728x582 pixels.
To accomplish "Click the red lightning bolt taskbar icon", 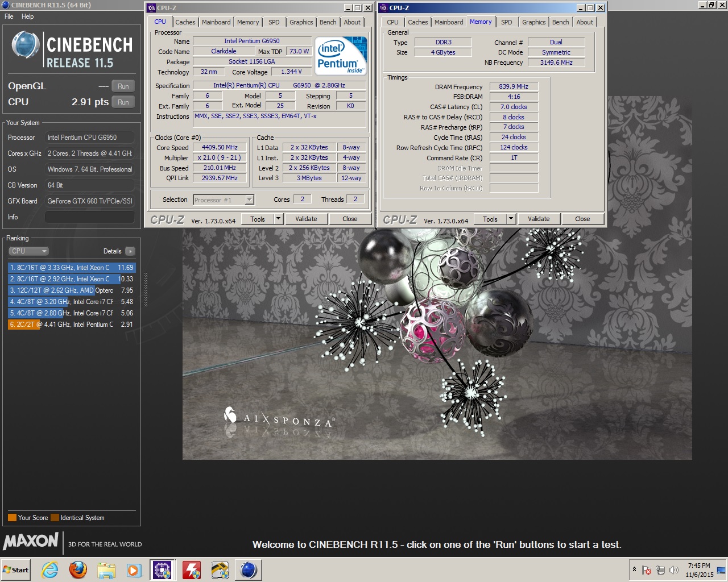I will tap(191, 569).
